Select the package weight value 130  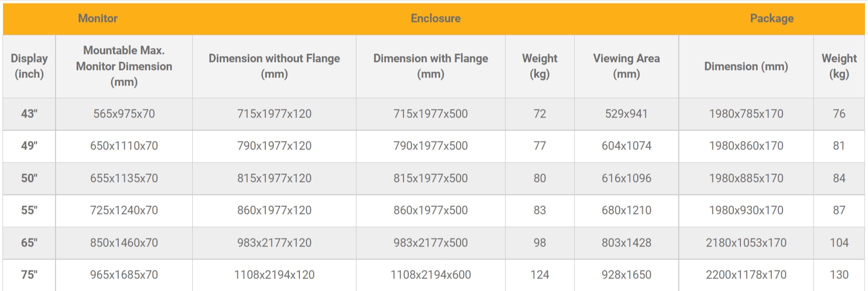click(x=839, y=275)
